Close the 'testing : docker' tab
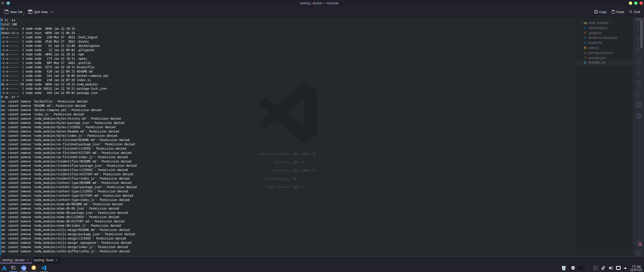 click(x=28, y=260)
